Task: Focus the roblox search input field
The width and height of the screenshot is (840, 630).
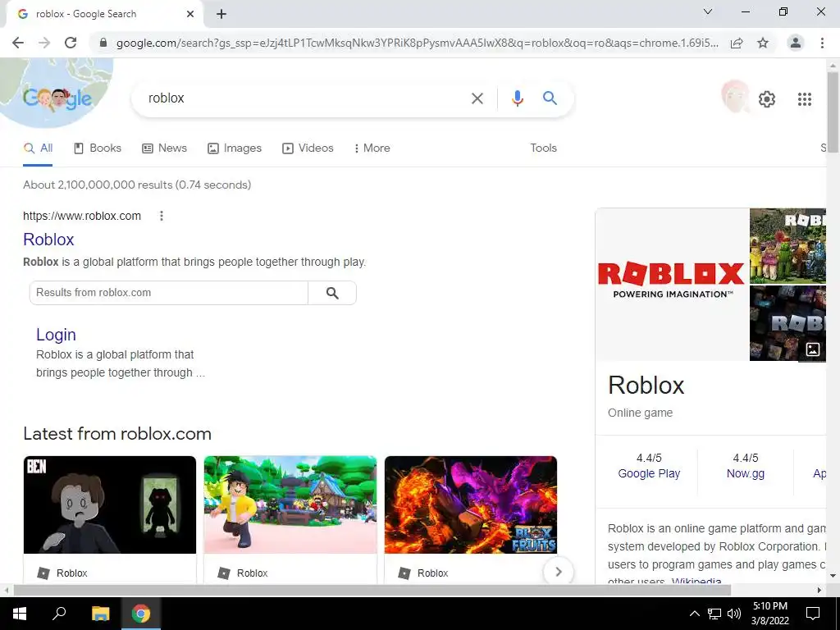Action: tap(305, 98)
